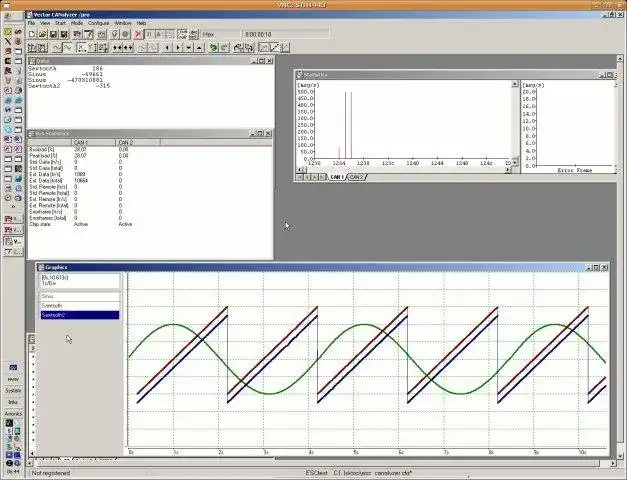Click the green circular refresh icon
Image resolution: width=627 pixels, height=480 pixels.
pos(214,48)
